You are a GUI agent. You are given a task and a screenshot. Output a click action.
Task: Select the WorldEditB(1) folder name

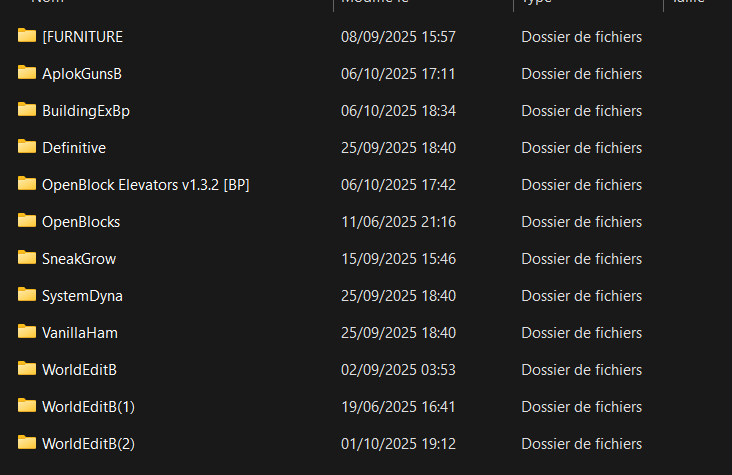(x=88, y=407)
